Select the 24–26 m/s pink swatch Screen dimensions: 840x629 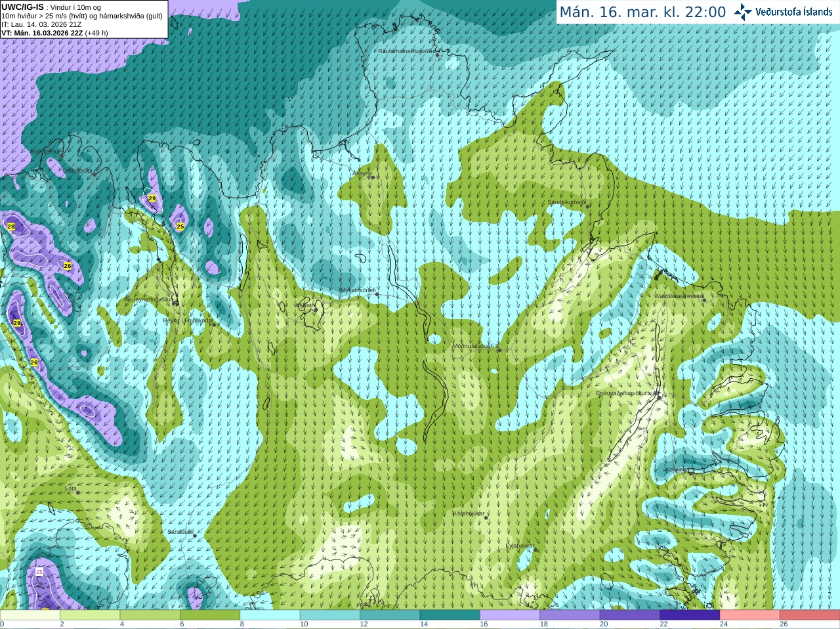coord(750,615)
